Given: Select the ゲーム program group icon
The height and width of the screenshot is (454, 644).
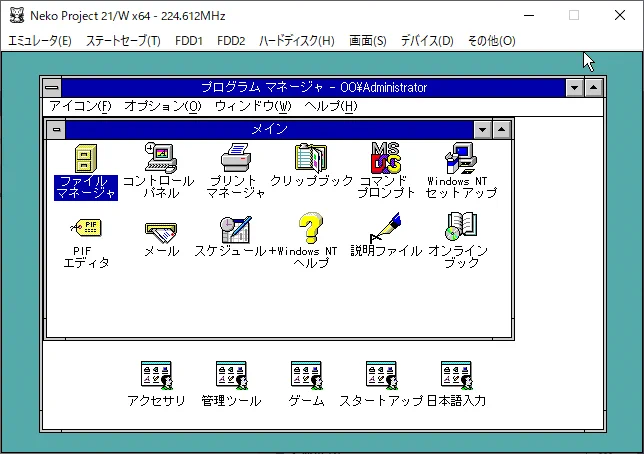Looking at the screenshot, I should coord(306,375).
